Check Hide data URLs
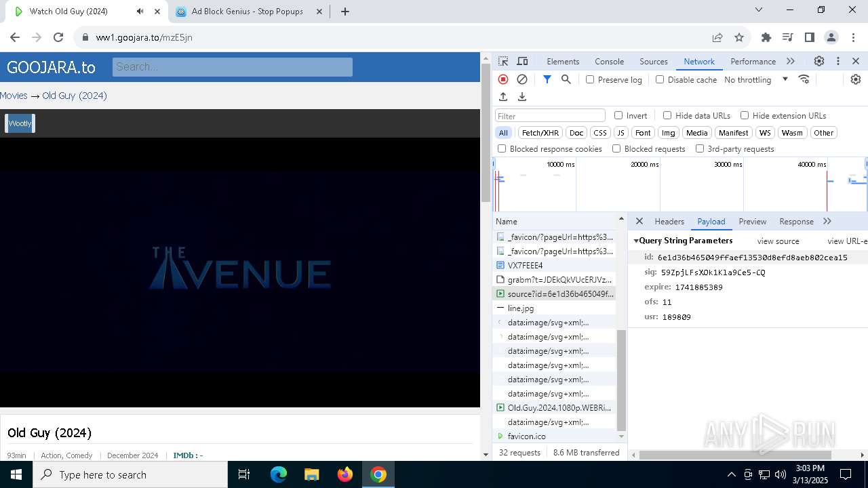This screenshot has width=868, height=488. point(667,115)
